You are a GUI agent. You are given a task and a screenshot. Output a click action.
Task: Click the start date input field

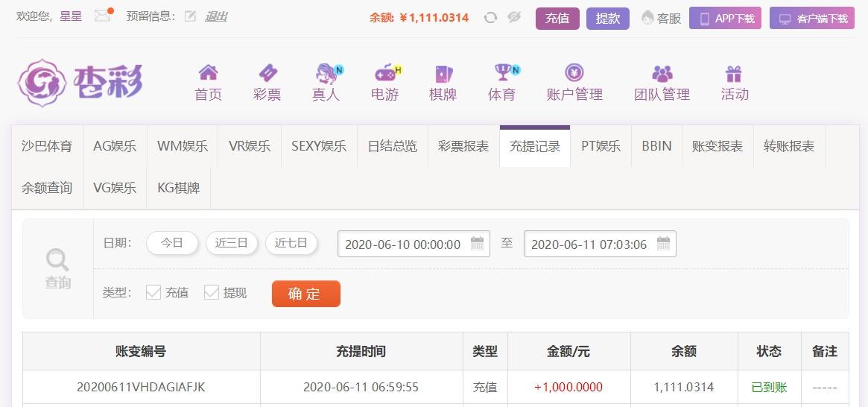pyautogui.click(x=414, y=244)
